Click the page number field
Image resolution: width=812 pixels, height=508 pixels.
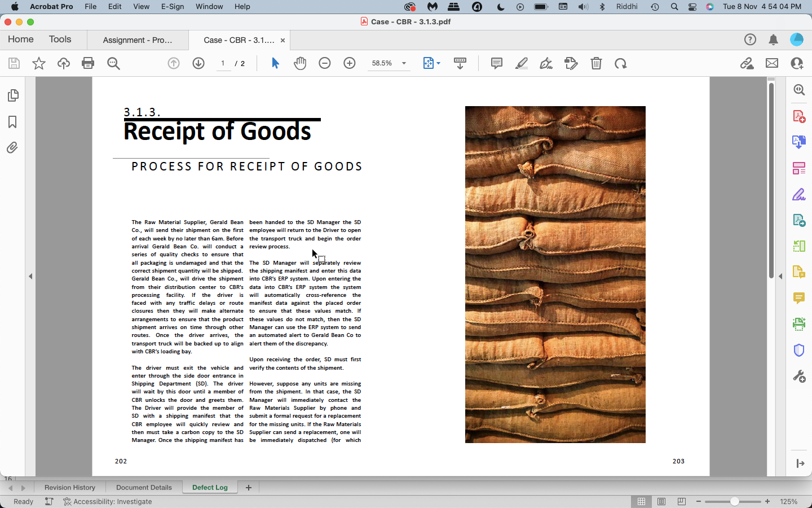coord(223,63)
